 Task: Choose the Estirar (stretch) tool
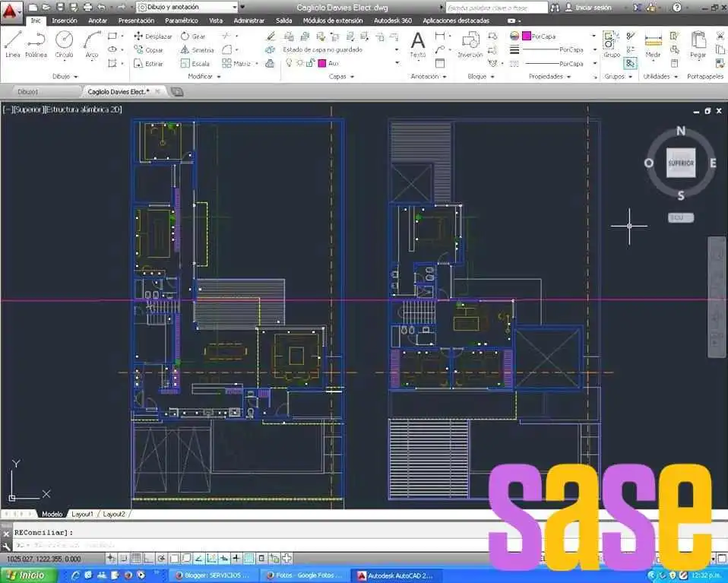pos(149,63)
